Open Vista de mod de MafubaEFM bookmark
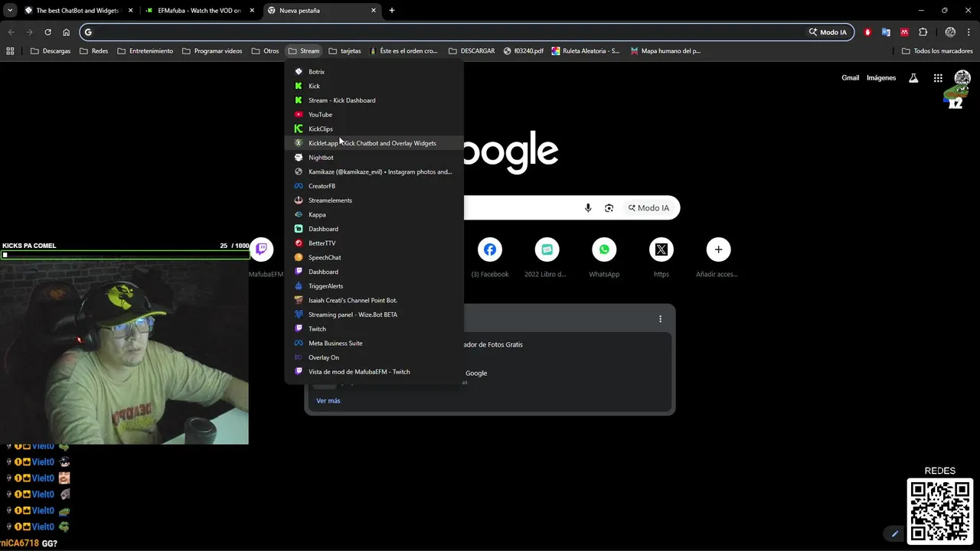Screen dimensions: 980x551 [x=374, y=372]
